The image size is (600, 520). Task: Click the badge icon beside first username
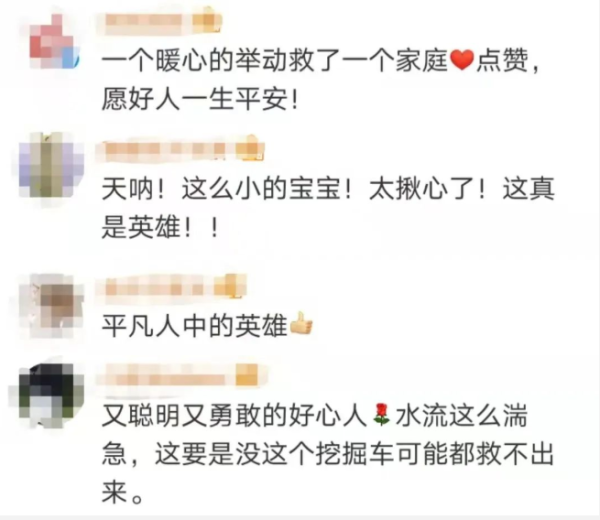coord(207,20)
